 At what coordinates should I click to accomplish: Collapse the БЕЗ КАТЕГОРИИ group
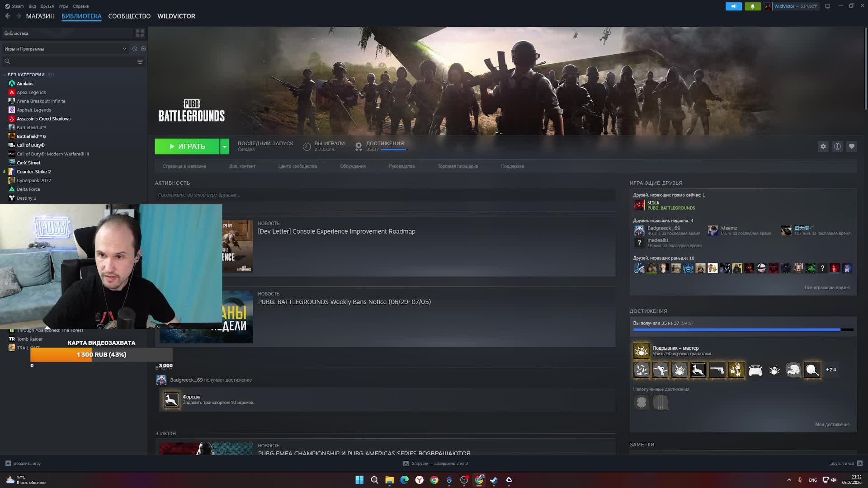(x=5, y=75)
